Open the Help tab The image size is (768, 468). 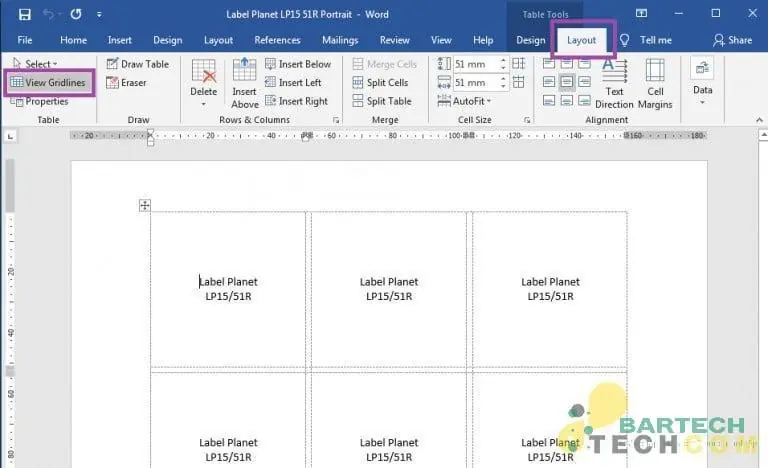[483, 40]
